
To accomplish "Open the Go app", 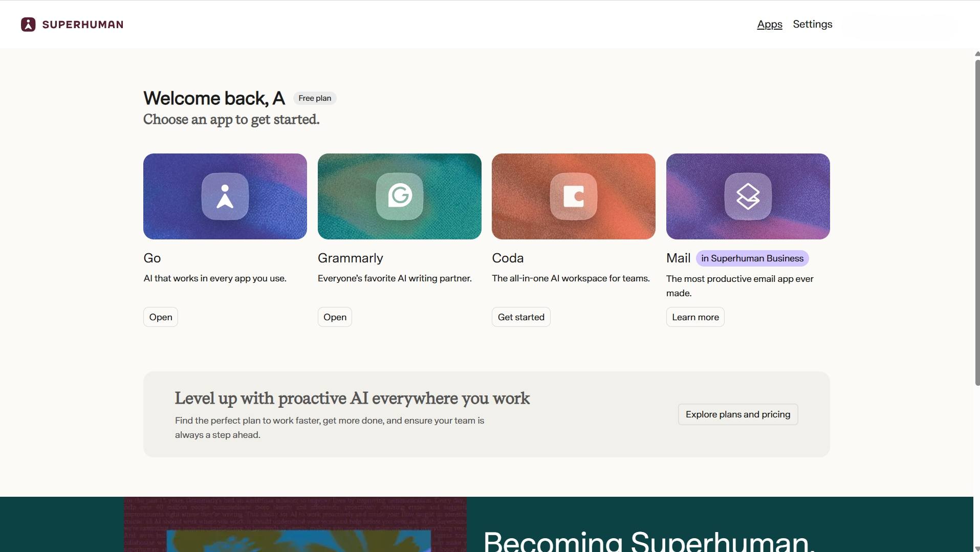I will click(161, 317).
